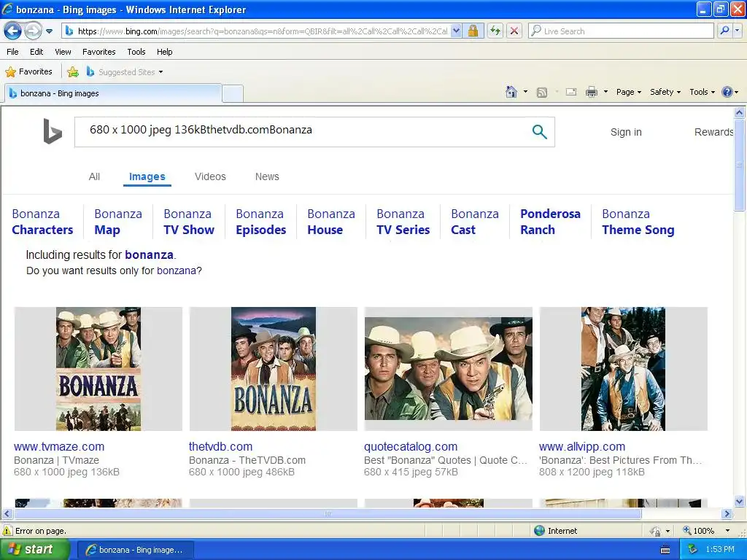Click the Stop loading X icon
This screenshot has width=747, height=560.
click(x=514, y=31)
